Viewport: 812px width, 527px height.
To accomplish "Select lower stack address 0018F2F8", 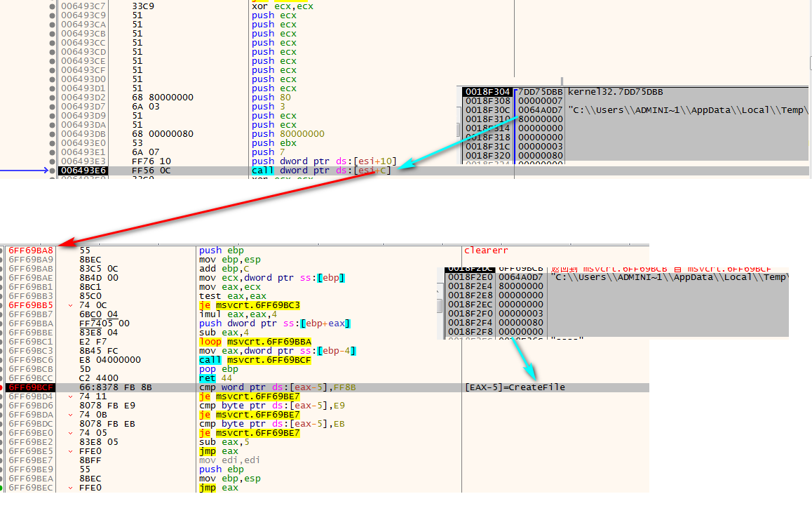I will coord(470,332).
